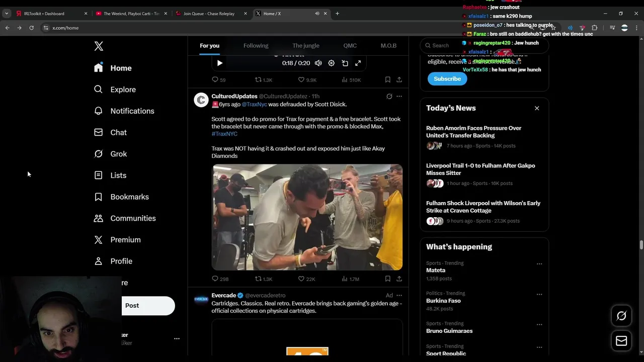Open floating Grok button

click(x=621, y=316)
